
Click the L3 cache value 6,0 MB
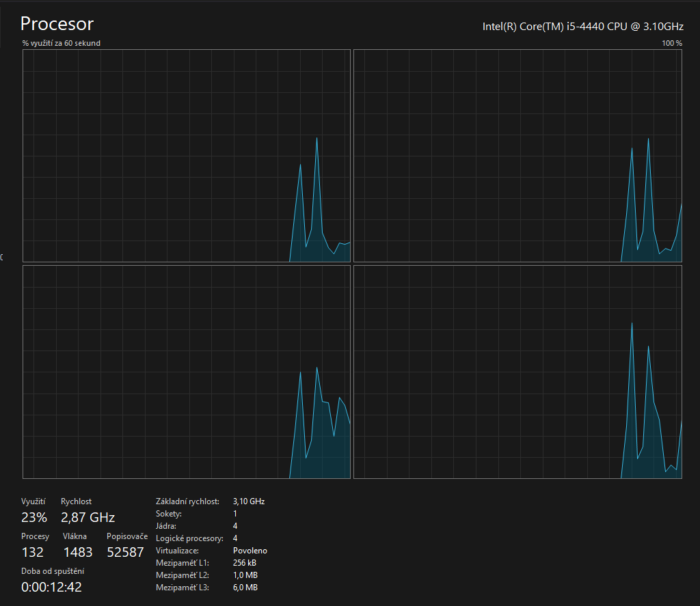coord(245,588)
